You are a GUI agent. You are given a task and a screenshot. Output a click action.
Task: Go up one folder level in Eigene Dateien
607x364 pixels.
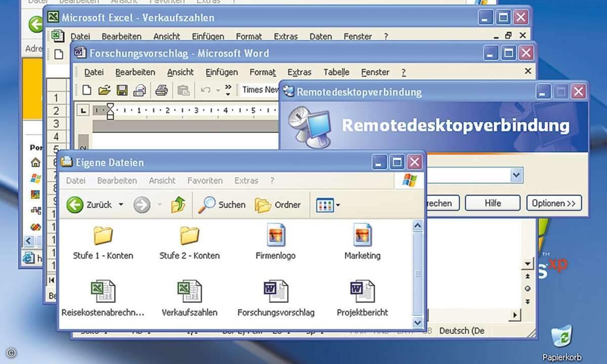178,205
